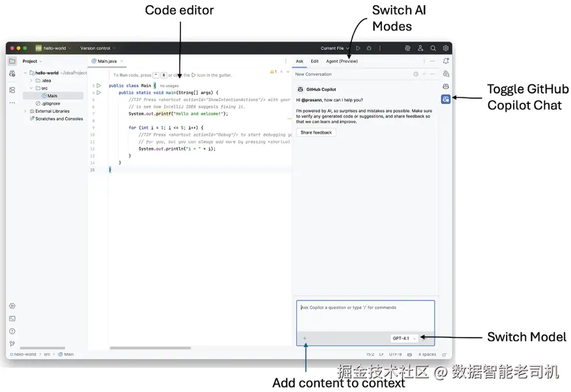Toggle the highlighted GitHub Copilot Chat icon
Image resolution: width=571 pixels, height=392 pixels.
(x=446, y=99)
